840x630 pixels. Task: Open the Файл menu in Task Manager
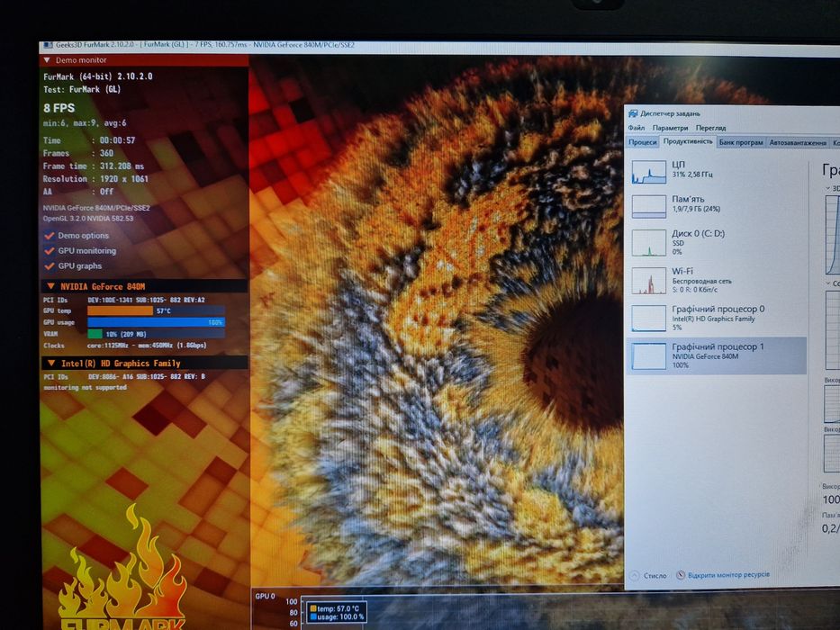[x=636, y=128]
